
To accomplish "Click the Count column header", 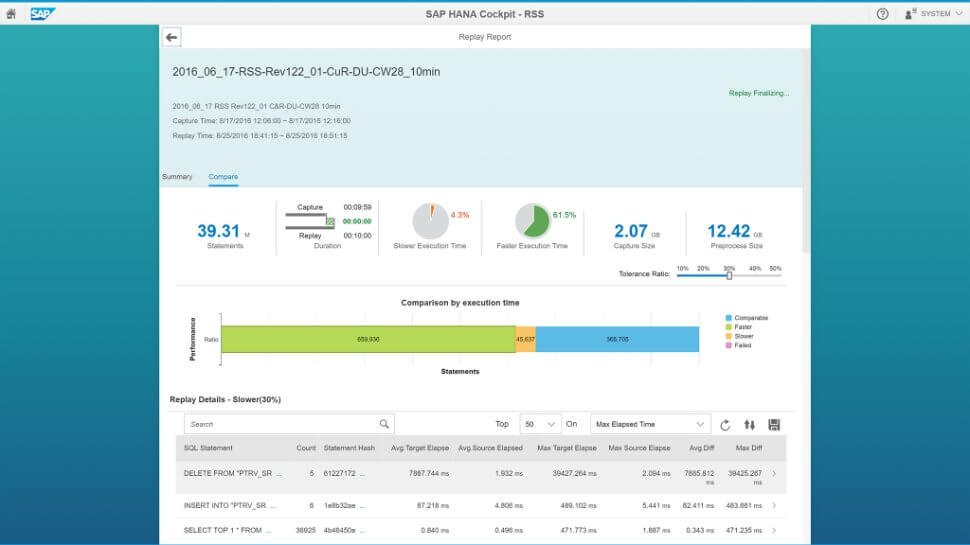I will 306,448.
